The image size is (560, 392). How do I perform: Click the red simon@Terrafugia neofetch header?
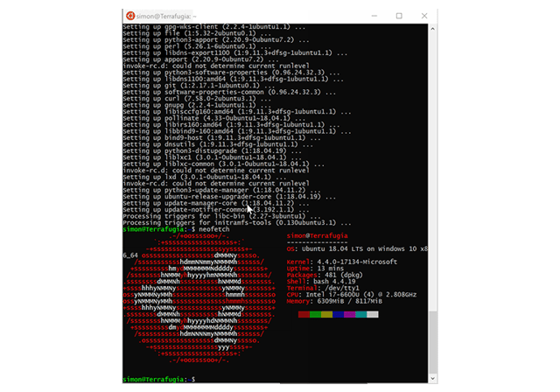pos(317,235)
